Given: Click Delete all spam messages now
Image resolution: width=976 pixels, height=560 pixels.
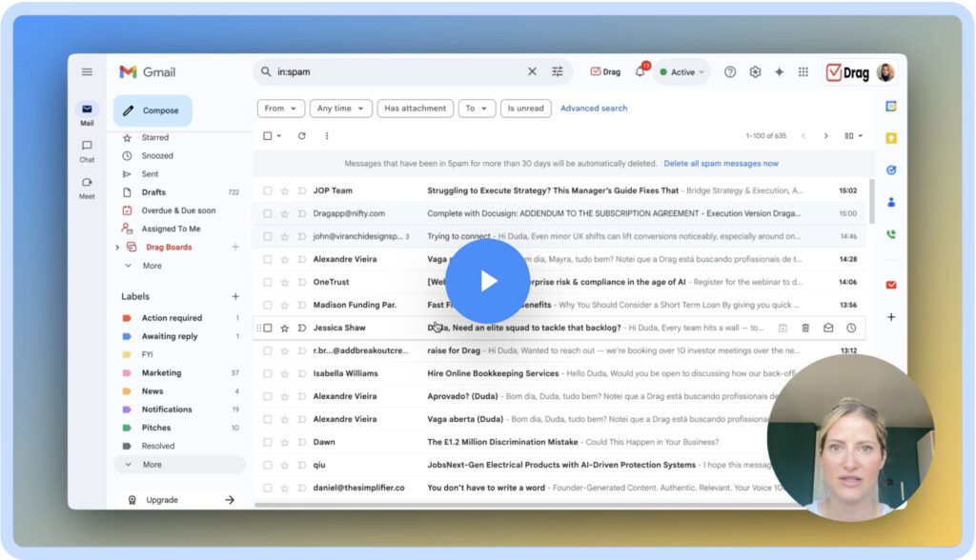Looking at the screenshot, I should [x=721, y=164].
